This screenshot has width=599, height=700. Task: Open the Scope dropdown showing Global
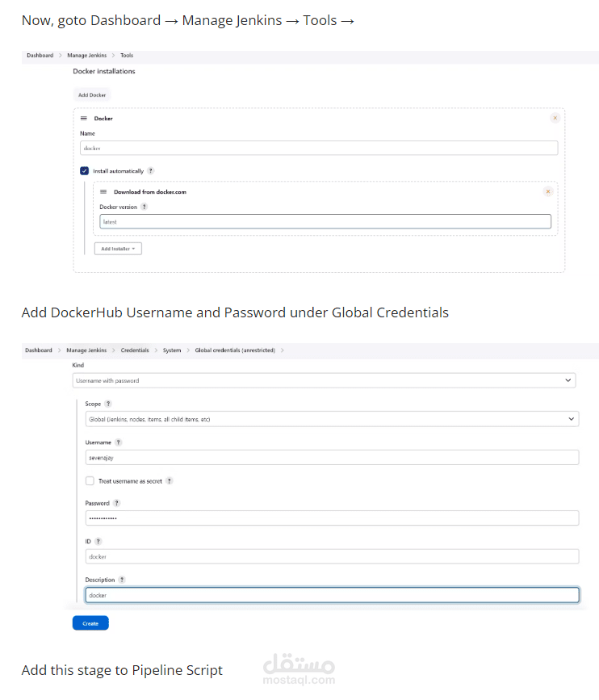(x=332, y=419)
